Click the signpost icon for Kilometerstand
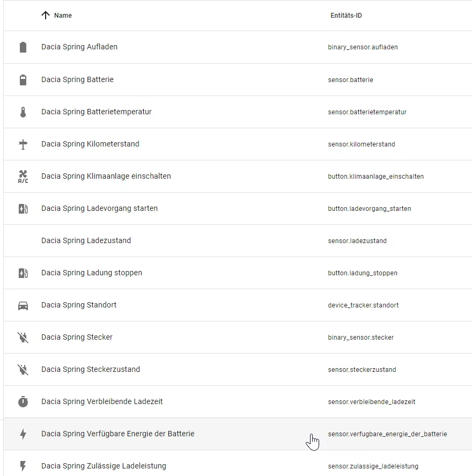 23,144
